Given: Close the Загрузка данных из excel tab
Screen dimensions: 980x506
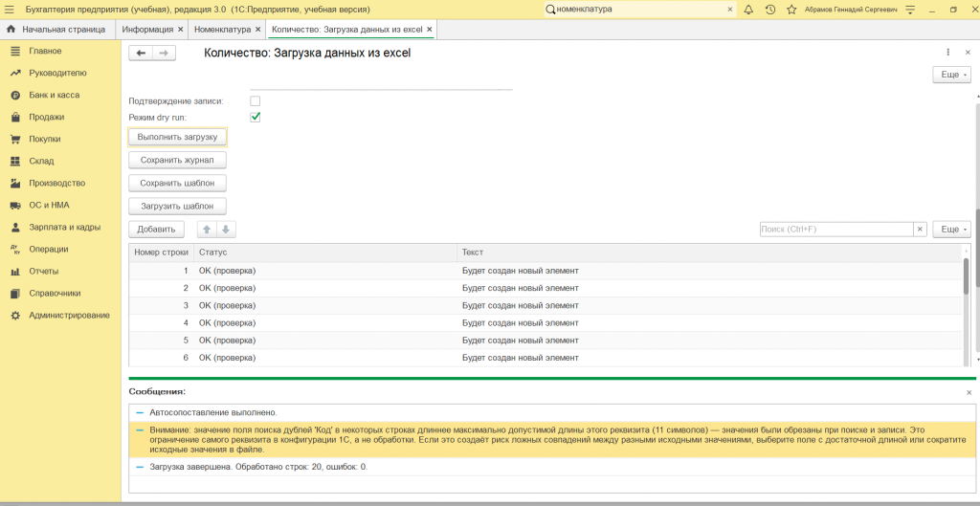Looking at the screenshot, I should [429, 30].
